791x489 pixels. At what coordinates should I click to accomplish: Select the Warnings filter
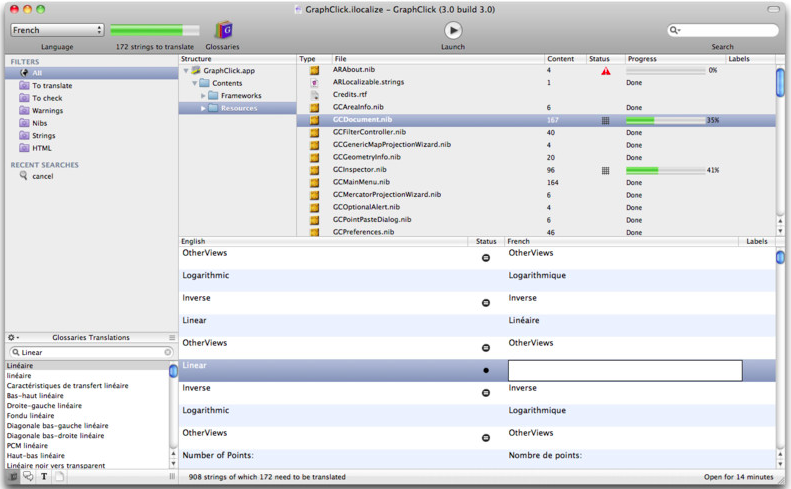47,111
